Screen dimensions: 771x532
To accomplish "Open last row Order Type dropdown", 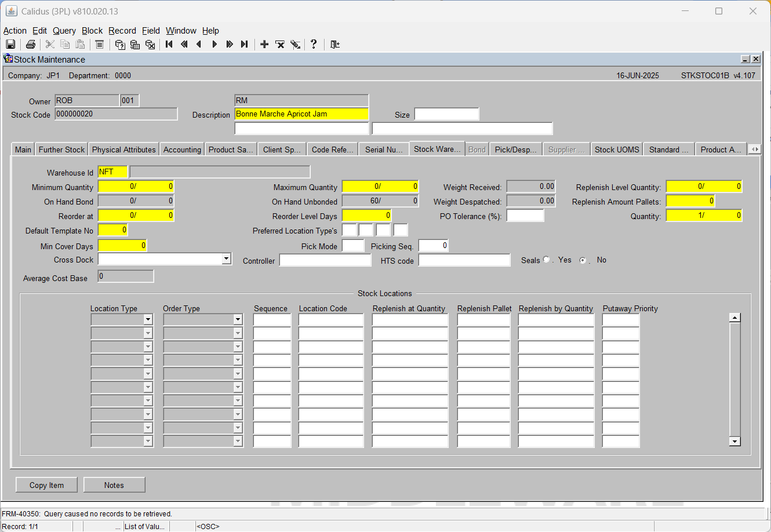I will click(238, 441).
